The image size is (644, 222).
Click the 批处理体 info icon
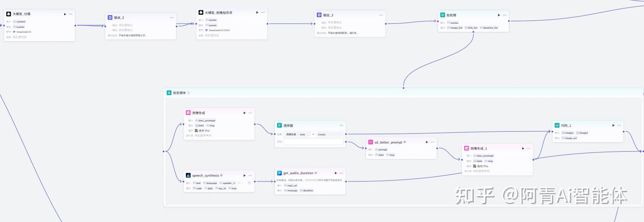coord(189,93)
